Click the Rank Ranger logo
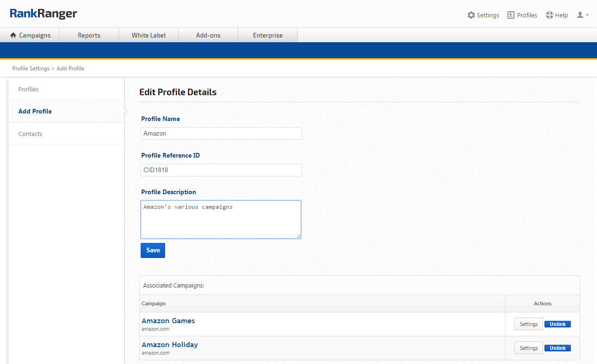 point(43,14)
